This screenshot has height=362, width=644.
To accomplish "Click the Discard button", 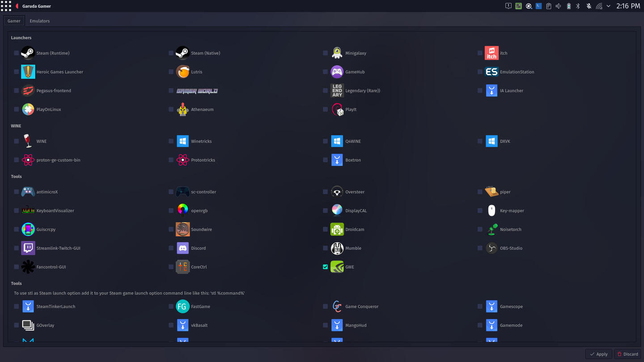I will pos(627,354).
